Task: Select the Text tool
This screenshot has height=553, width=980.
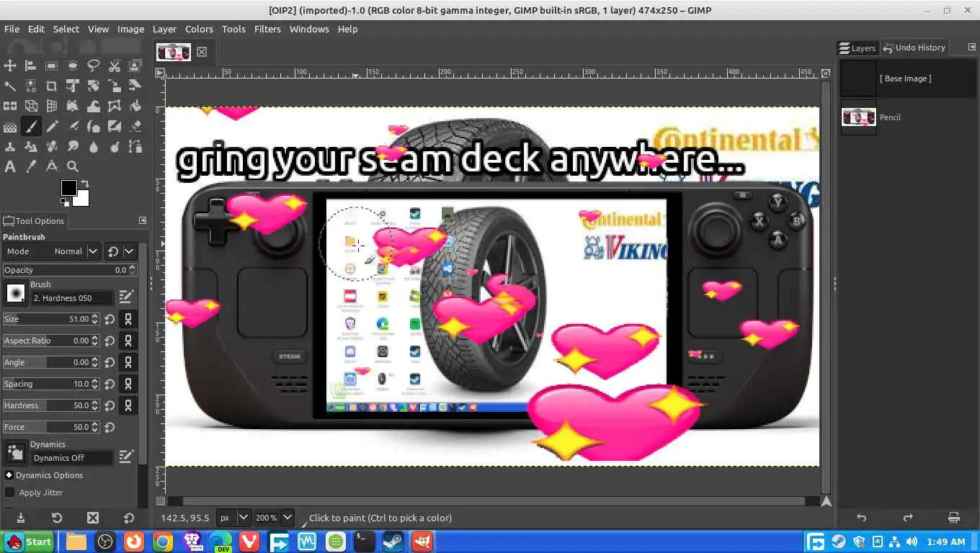Action: pos(10,166)
